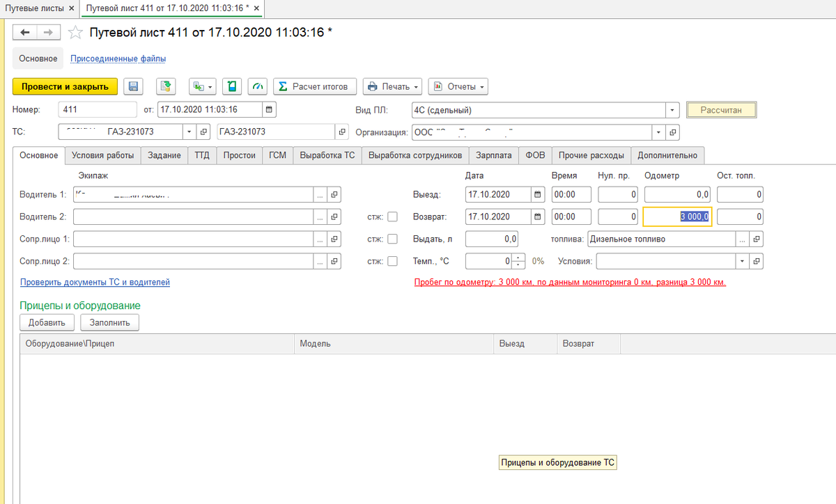Click ellipsis selector for Водитель 2
Viewport: 836px width, 504px height.
320,216
